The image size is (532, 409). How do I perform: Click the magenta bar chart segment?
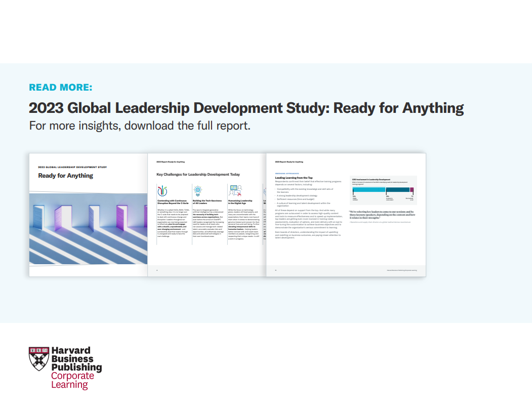412,190
